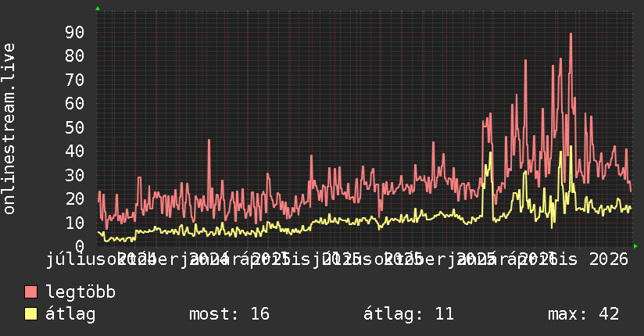Select the "legtöbb" legend label
This screenshot has width=644, height=336.
point(80,292)
